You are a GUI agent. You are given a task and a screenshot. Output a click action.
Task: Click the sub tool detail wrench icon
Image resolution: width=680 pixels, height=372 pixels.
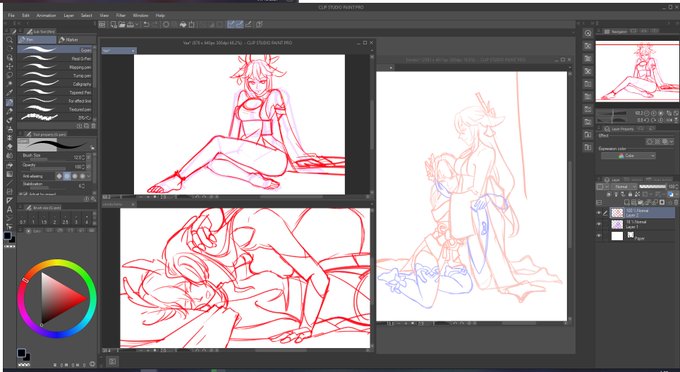(x=93, y=199)
